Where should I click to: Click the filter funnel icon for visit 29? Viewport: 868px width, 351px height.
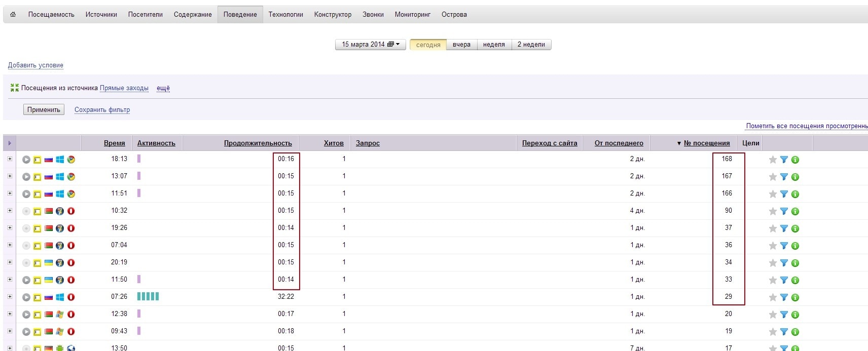point(784,297)
